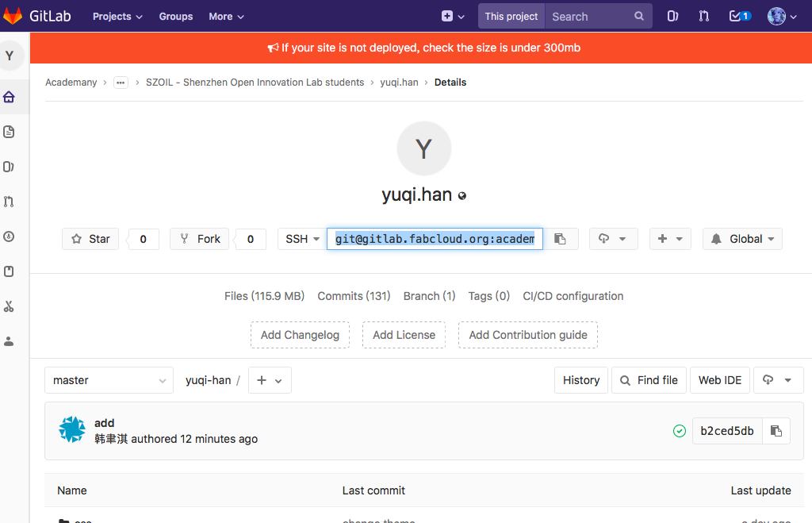Open the Commits (131) link
Image resolution: width=812 pixels, height=523 pixels.
click(x=354, y=296)
